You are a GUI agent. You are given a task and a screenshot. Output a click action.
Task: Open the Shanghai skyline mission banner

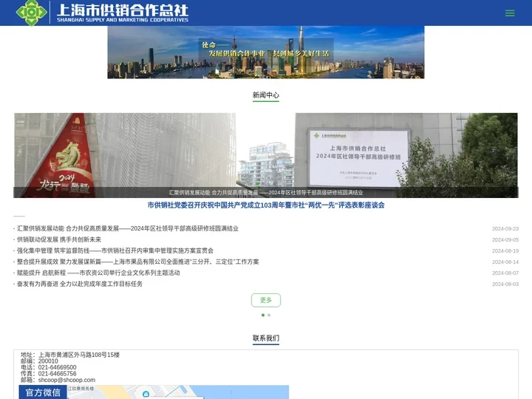click(x=266, y=52)
